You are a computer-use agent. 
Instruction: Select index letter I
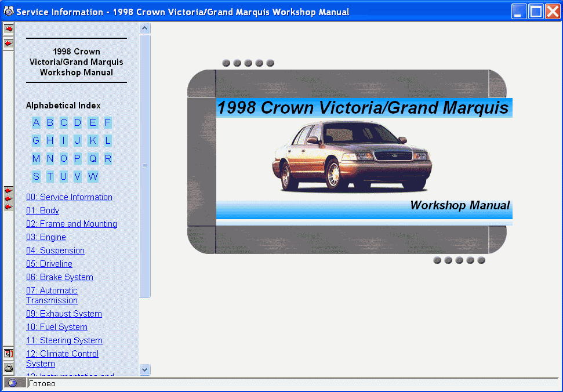point(64,140)
